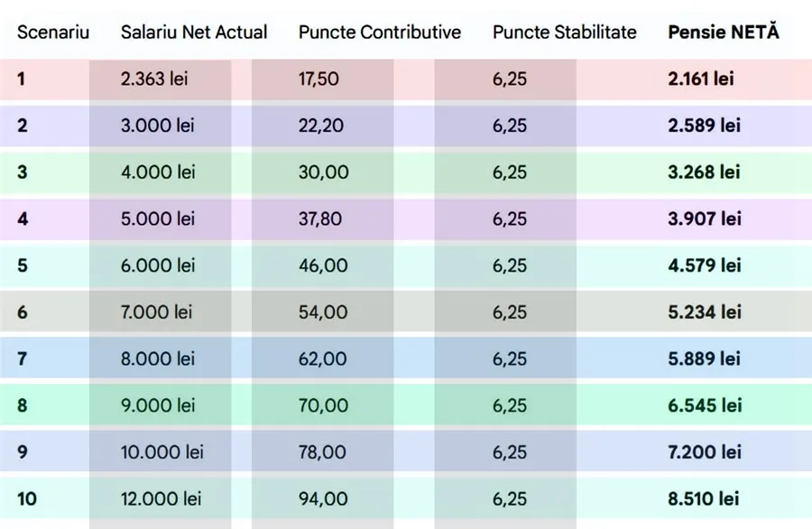Select the 4.000 lei salary cell
The height and width of the screenshot is (529, 812).
[158, 172]
